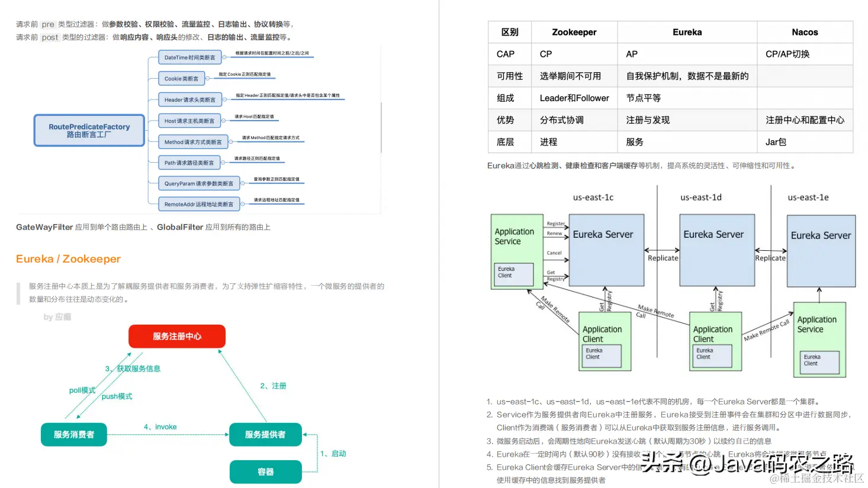Click the '分布式协调' table cell

pos(574,120)
